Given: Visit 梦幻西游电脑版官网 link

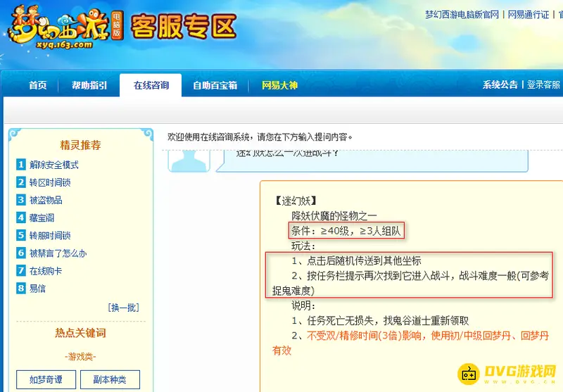Looking at the screenshot, I should (x=462, y=15).
